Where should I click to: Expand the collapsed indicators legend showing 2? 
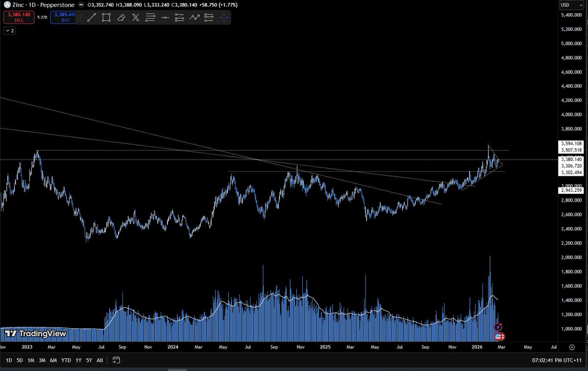[9, 30]
